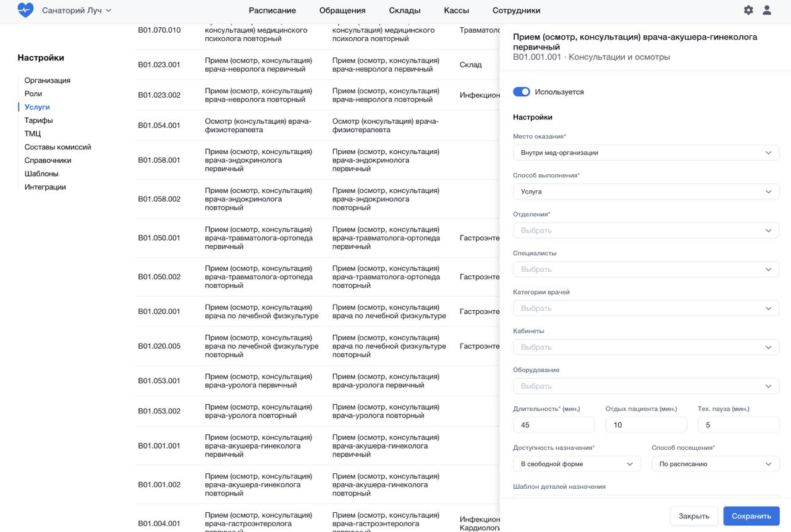Click the Длительность minutes input field
This screenshot has width=791, height=532.
[554, 425]
